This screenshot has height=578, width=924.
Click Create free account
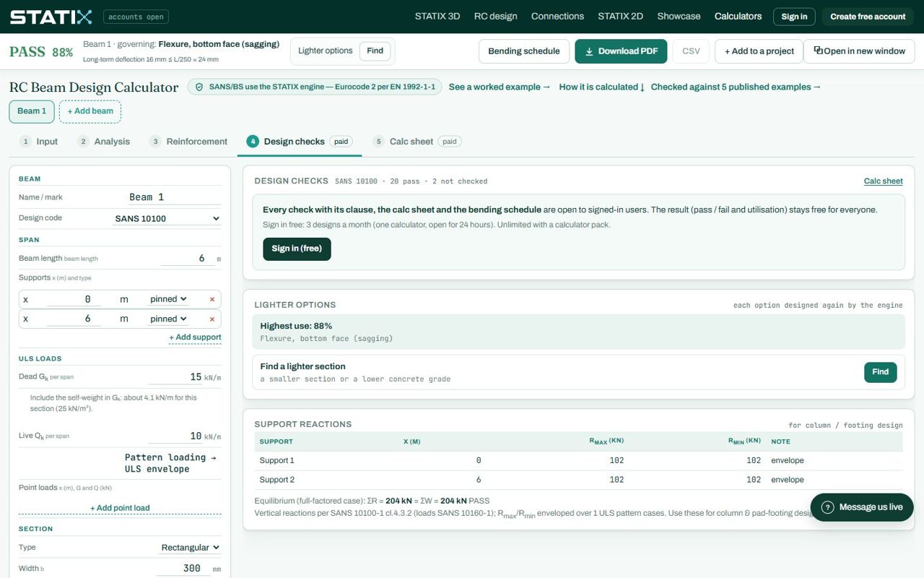click(x=868, y=17)
